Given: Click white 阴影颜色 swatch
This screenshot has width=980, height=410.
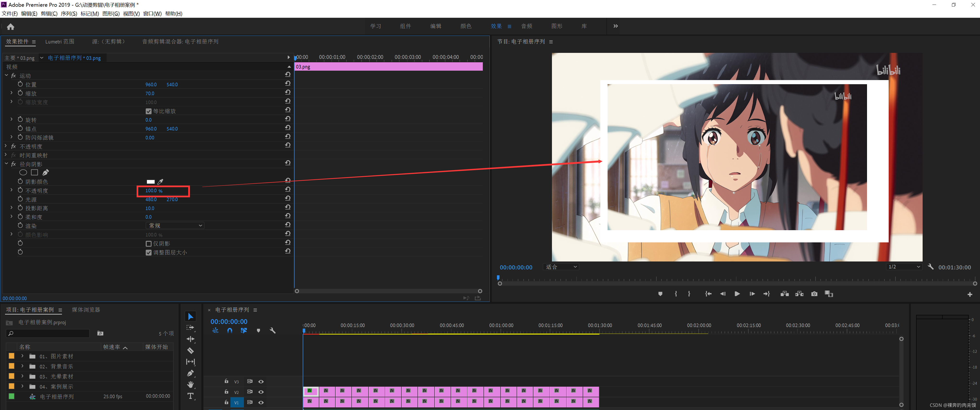Looking at the screenshot, I should [x=151, y=182].
